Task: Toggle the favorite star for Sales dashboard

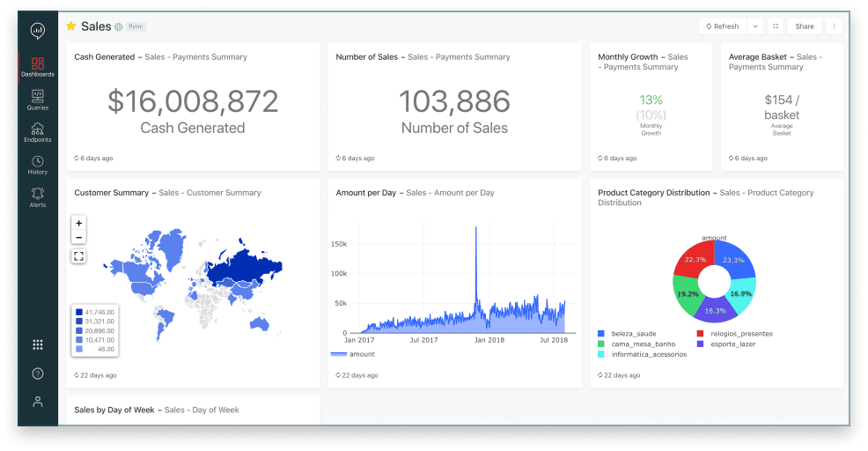Action: click(x=71, y=26)
